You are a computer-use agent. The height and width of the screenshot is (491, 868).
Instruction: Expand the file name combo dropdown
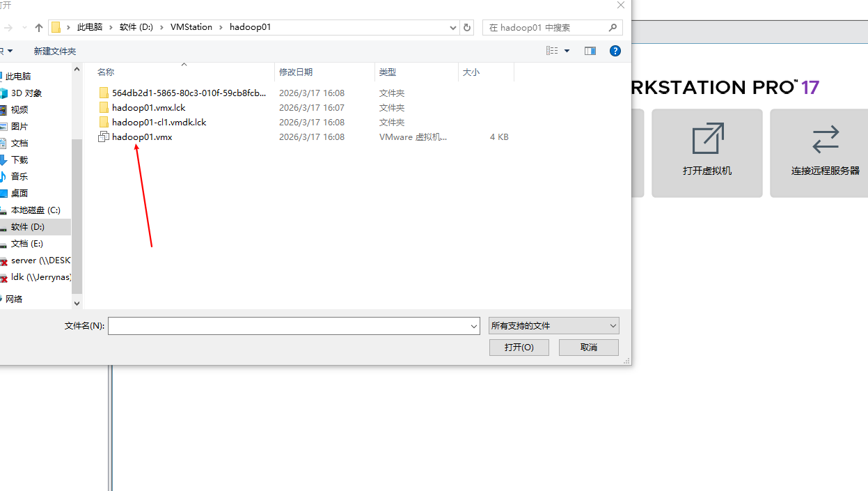[x=474, y=326]
